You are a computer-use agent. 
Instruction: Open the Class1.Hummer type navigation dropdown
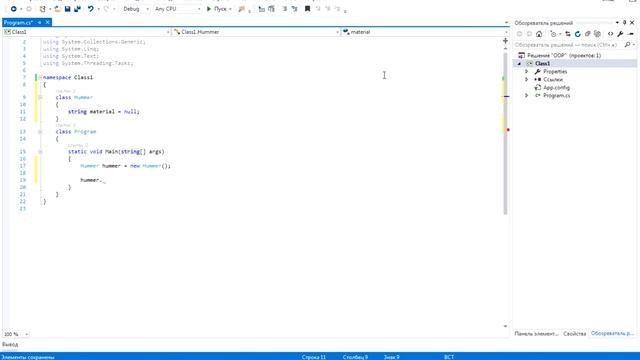point(256,32)
